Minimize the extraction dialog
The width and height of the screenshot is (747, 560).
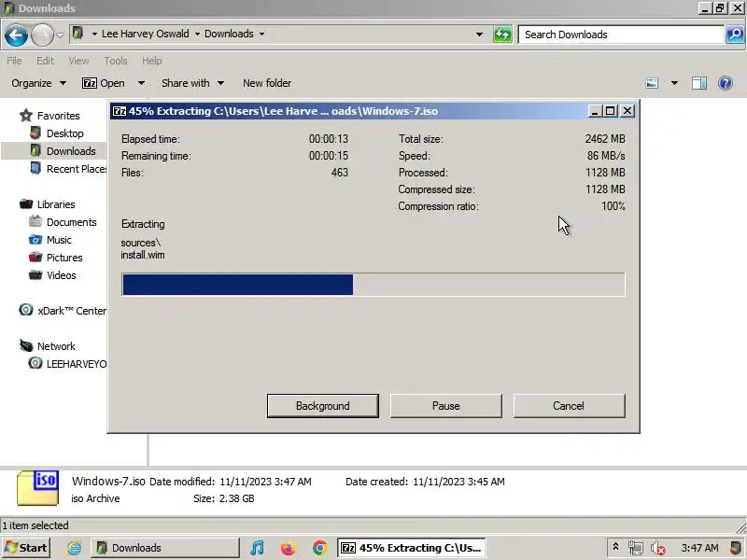[x=594, y=111]
